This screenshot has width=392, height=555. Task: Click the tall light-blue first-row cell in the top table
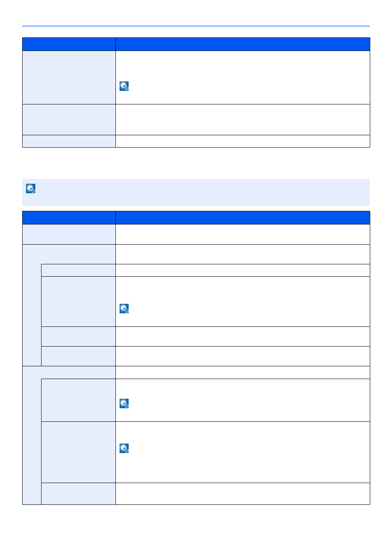pos(69,78)
